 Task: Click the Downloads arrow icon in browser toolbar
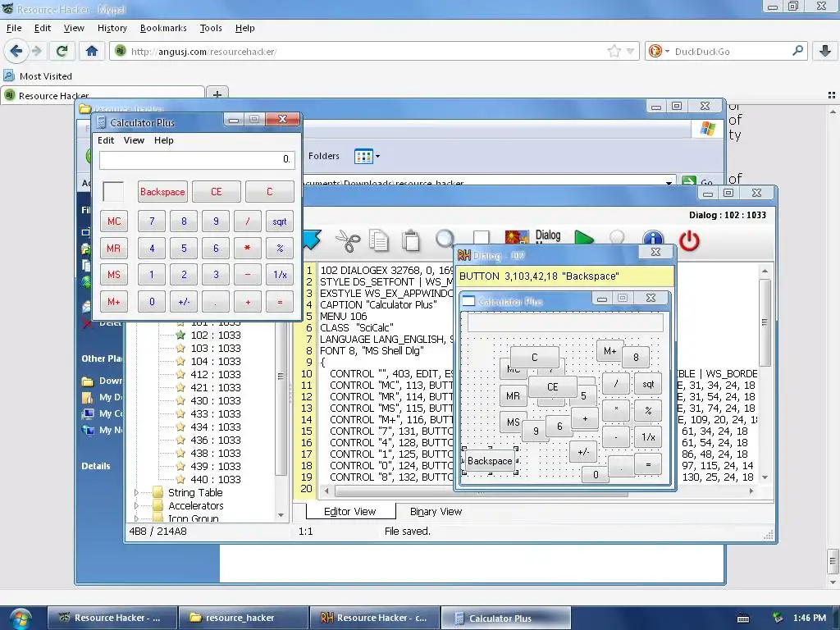tap(825, 51)
